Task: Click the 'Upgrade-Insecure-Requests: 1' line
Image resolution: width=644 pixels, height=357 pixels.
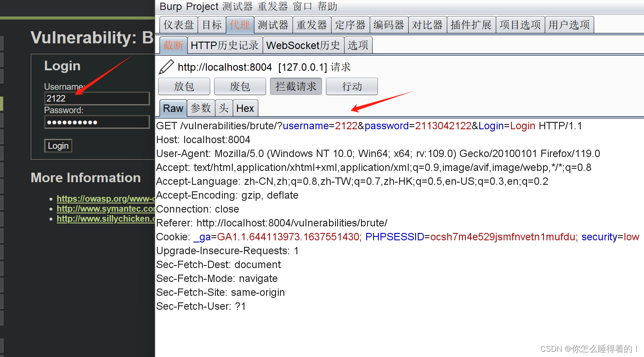Action: point(228,251)
